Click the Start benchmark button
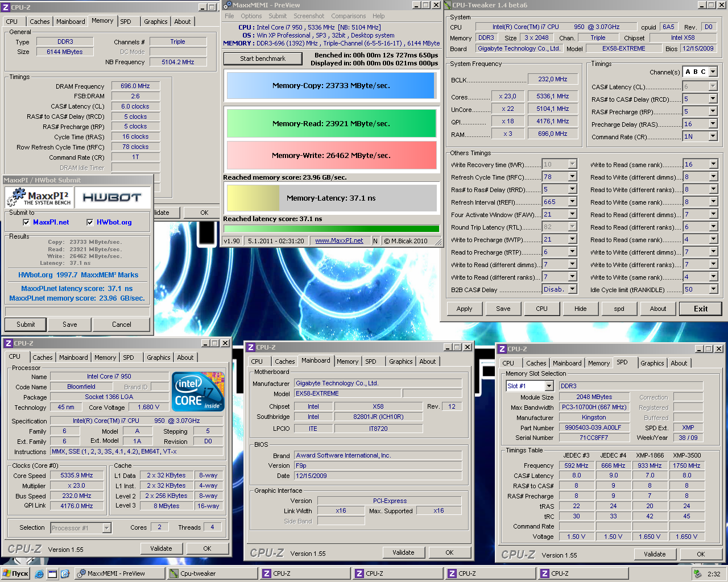This screenshot has width=728, height=582. click(x=263, y=59)
